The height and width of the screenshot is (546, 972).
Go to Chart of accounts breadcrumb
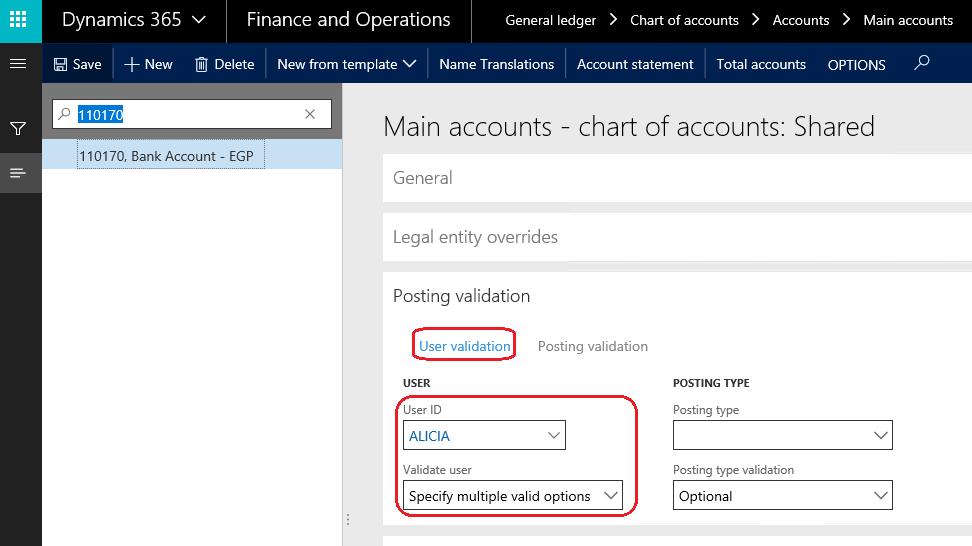pos(684,20)
